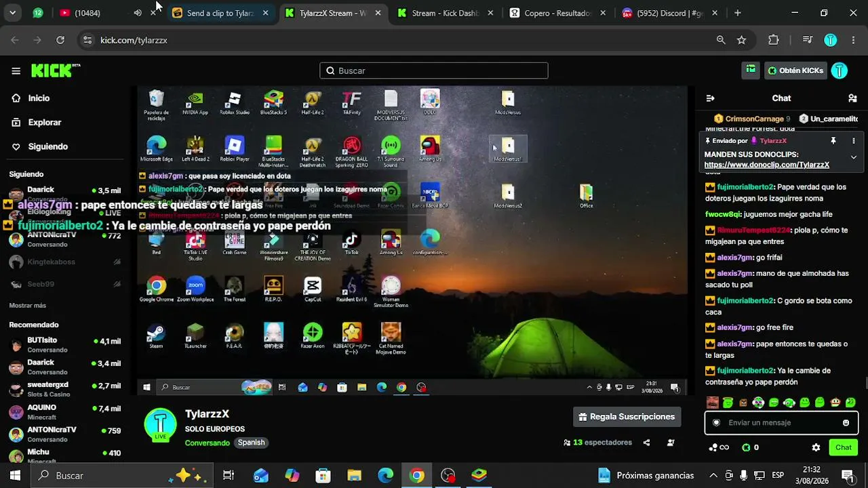This screenshot has width=868, height=488.
Task: Open the pinned message options menu
Action: click(x=854, y=141)
